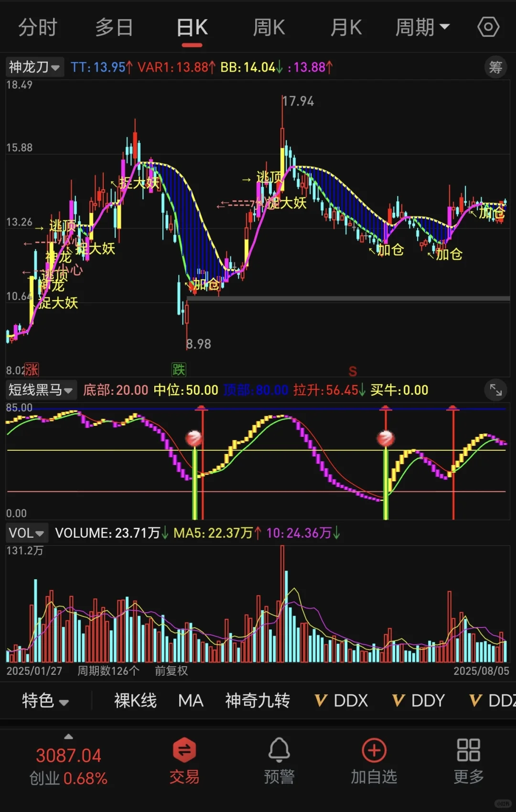Screen dimensions: 516x812
Task: Switch to the 月K monthly tab
Action: (x=346, y=27)
